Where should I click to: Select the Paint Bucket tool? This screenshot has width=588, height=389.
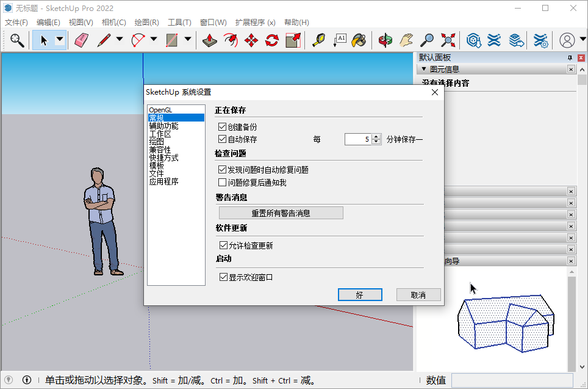coord(359,40)
